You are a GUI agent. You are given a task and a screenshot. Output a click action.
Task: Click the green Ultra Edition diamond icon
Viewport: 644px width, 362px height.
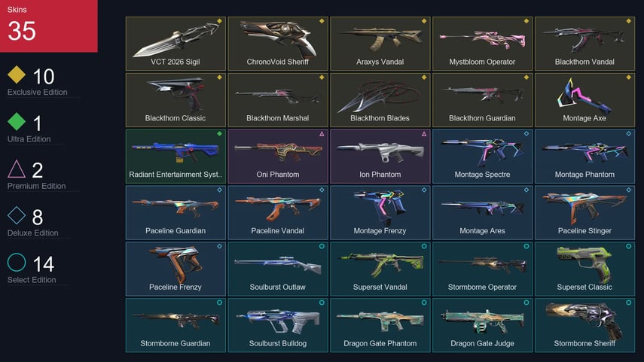17,121
